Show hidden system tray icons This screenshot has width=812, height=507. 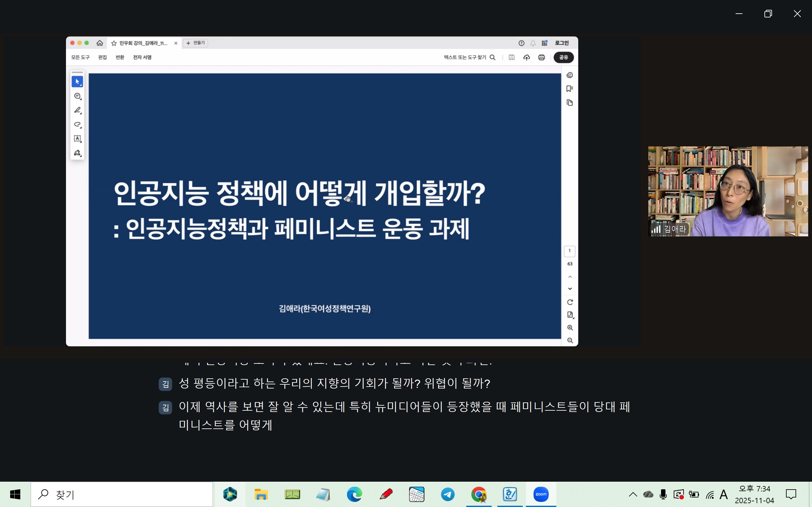[633, 494]
